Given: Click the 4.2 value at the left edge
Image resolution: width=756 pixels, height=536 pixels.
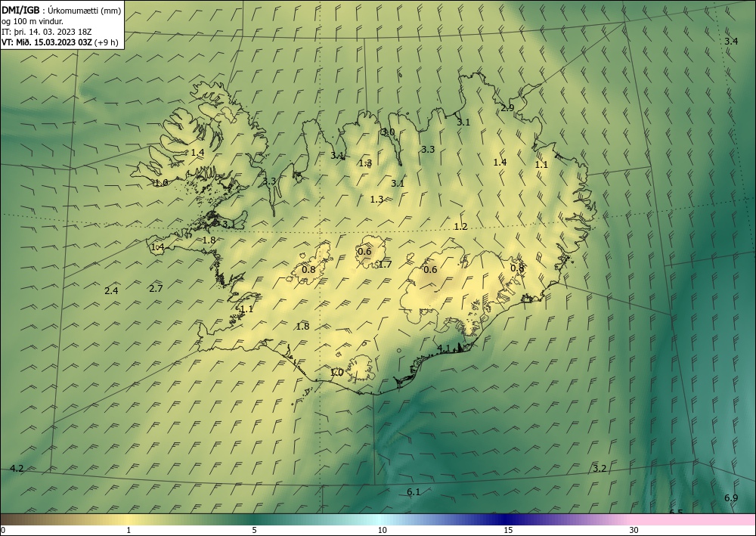Looking at the screenshot, I should pyautogui.click(x=17, y=469).
